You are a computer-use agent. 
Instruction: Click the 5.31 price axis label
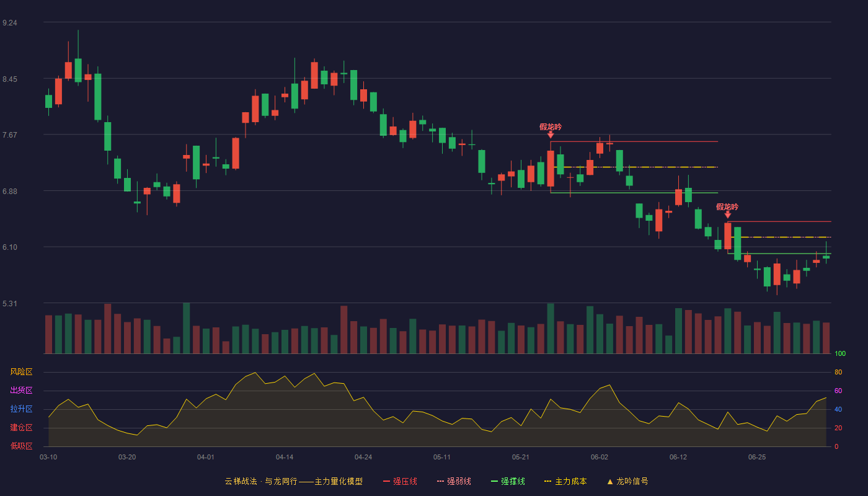[x=10, y=304]
